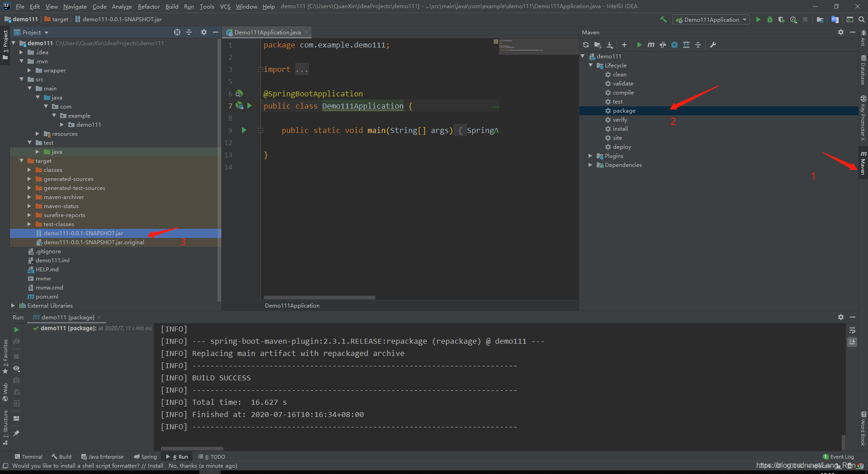This screenshot has height=474, width=868.
Task: Toggle the eye show options in Run panel
Action: [x=16, y=369]
